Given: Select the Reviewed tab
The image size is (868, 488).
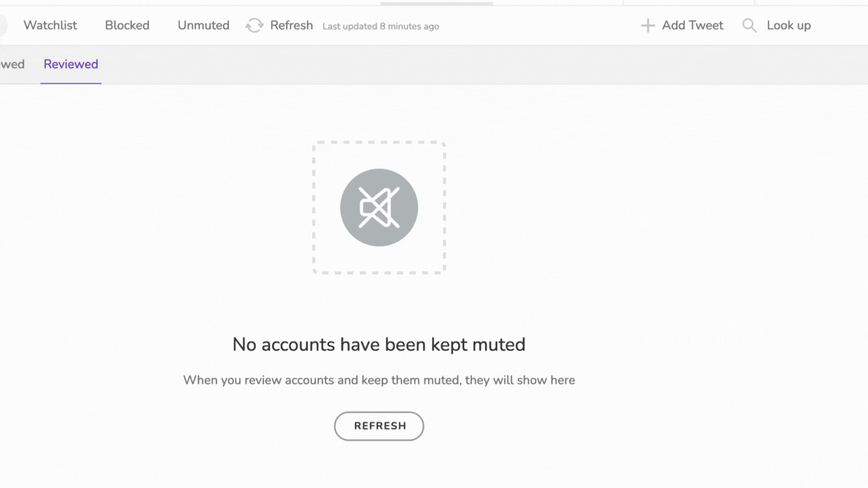Looking at the screenshot, I should point(71,64).
